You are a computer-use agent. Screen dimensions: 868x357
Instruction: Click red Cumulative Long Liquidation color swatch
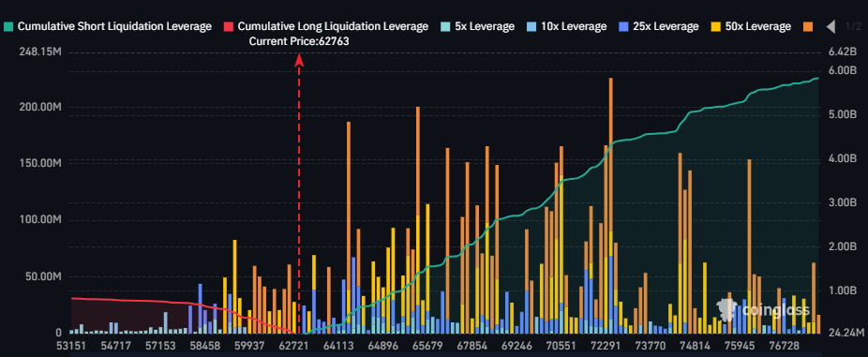pyautogui.click(x=228, y=26)
